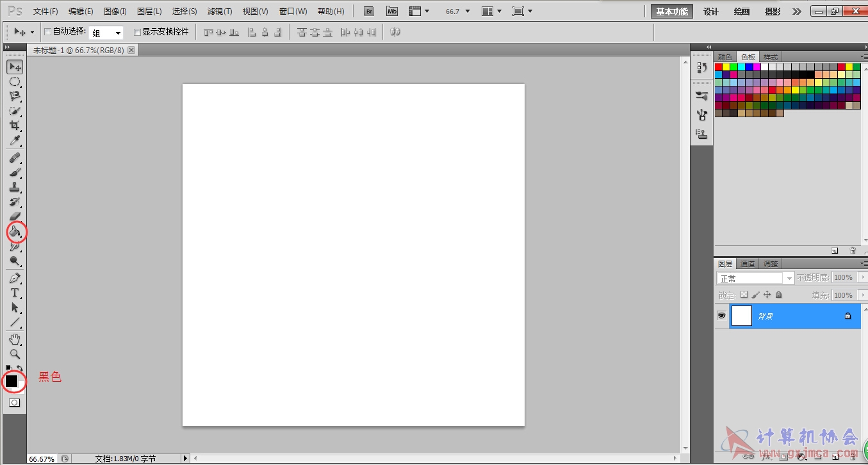Open the 文件(F) menu
Screen dimensions: 868x465
coord(45,12)
